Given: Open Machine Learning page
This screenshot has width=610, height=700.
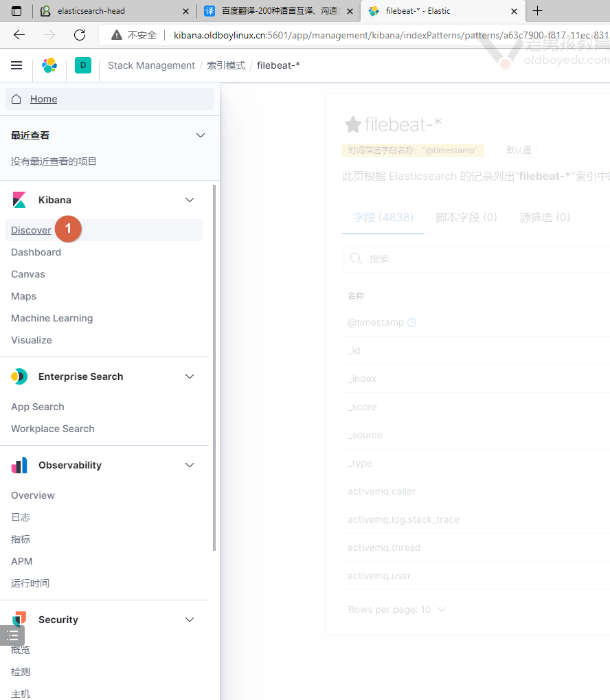Looking at the screenshot, I should [52, 318].
